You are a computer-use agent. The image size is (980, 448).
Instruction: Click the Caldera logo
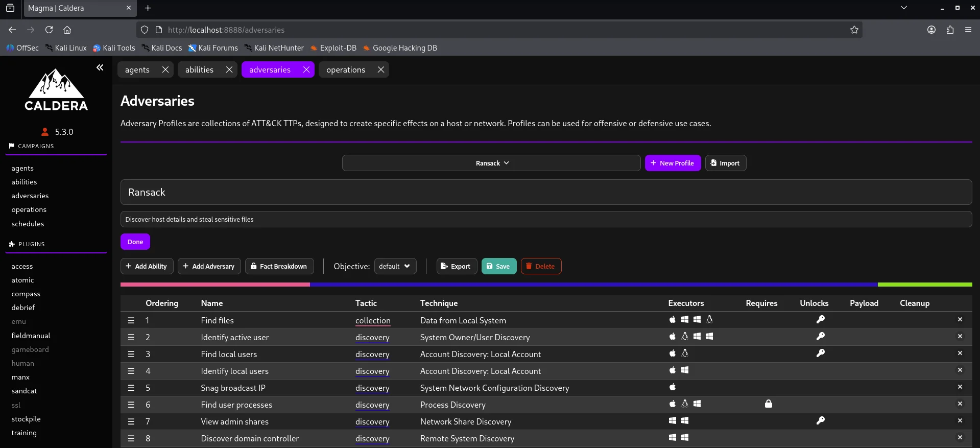[56, 90]
